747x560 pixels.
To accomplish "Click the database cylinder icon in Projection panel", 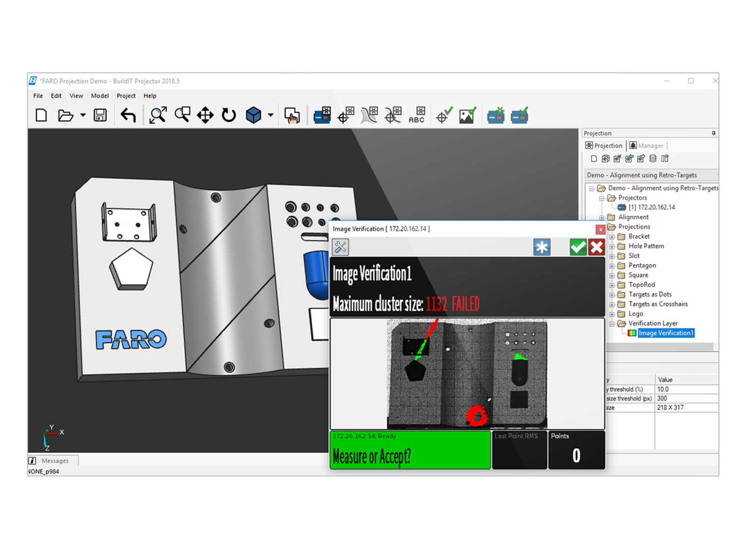I will pyautogui.click(x=653, y=159).
